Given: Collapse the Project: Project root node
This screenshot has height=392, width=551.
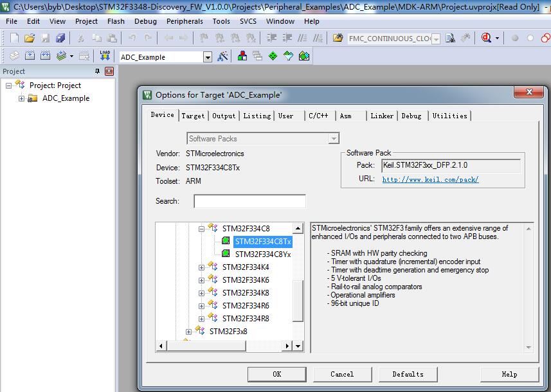Looking at the screenshot, I should coord(9,85).
